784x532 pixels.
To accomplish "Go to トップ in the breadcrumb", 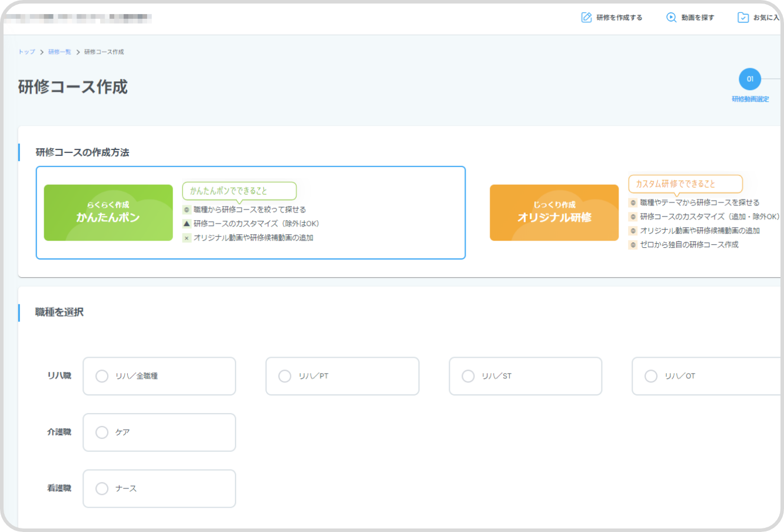I will click(x=27, y=52).
